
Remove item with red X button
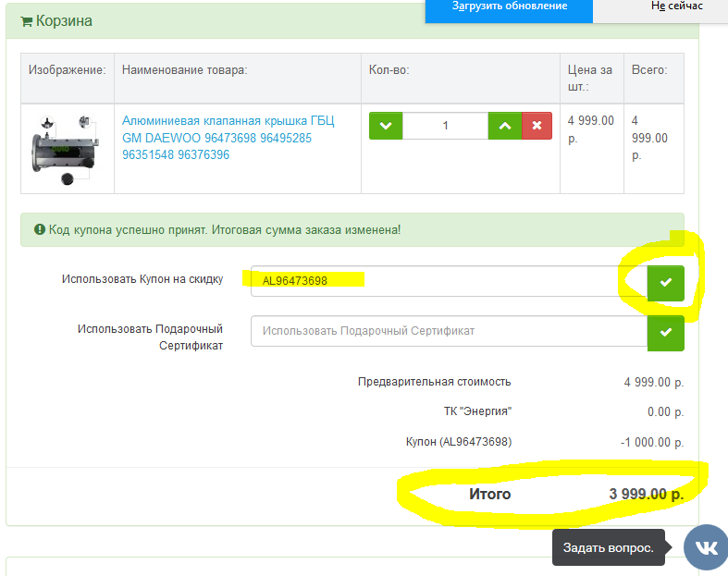(x=537, y=126)
